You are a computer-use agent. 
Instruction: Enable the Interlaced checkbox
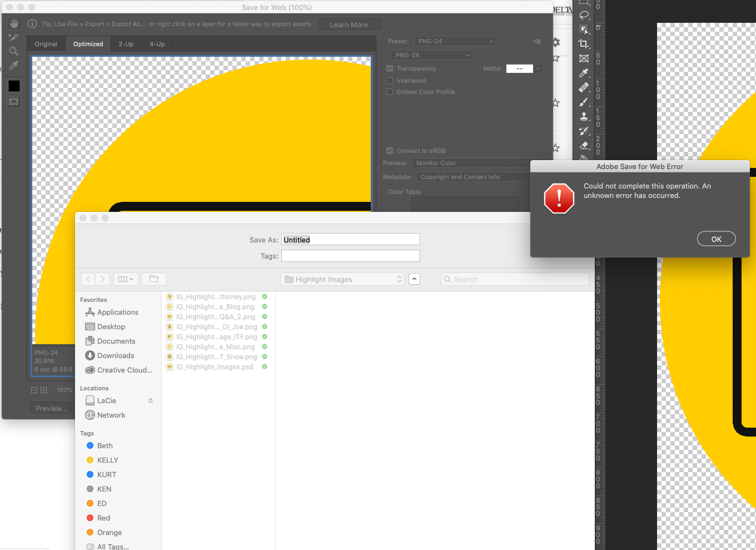[390, 81]
